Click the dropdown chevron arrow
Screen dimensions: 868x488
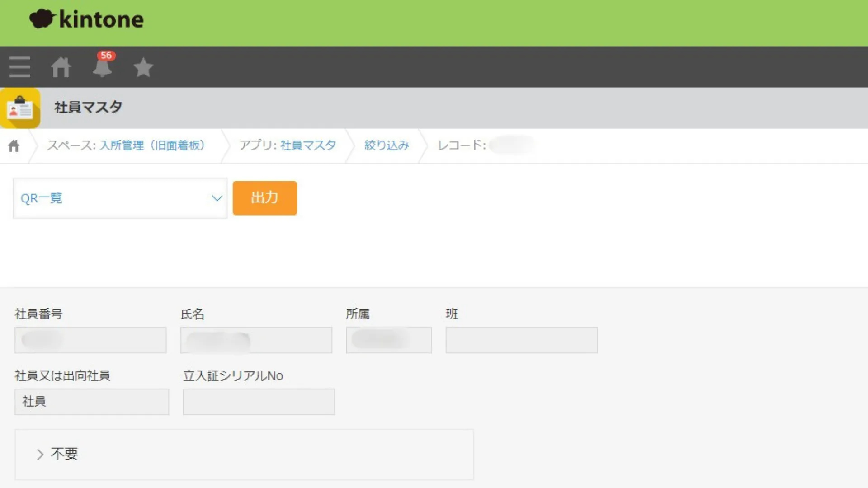[217, 198]
